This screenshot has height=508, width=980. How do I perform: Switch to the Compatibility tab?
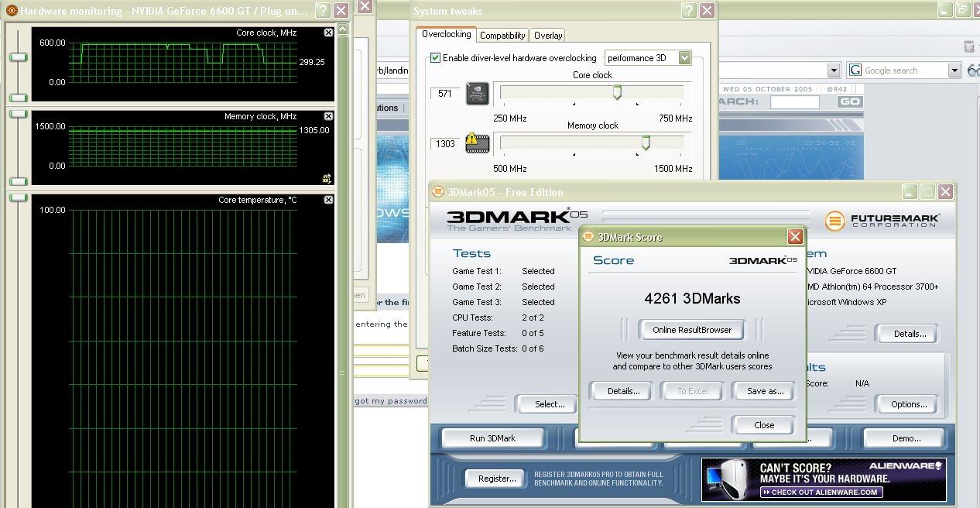coord(502,36)
